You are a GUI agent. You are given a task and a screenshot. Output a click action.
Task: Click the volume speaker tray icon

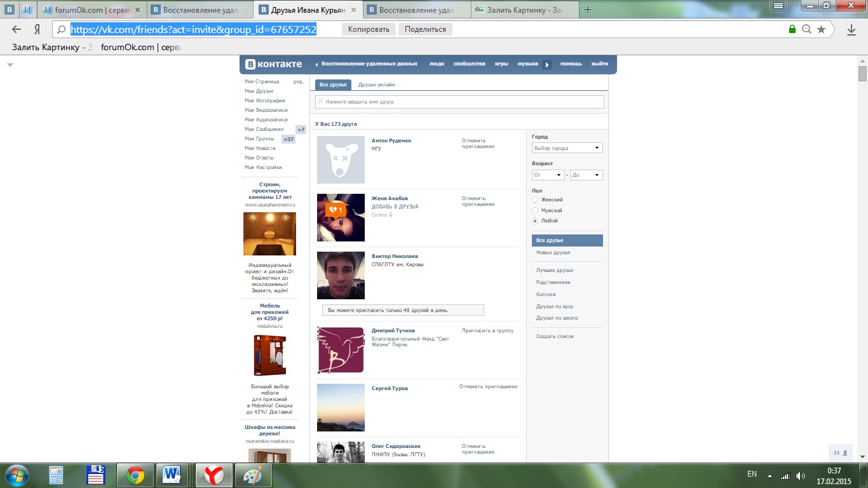point(801,475)
